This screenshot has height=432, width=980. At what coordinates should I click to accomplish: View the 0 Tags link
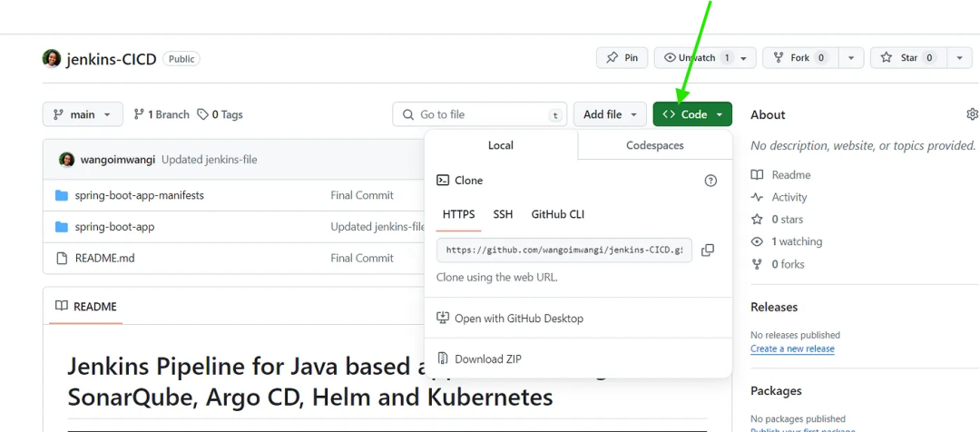220,114
